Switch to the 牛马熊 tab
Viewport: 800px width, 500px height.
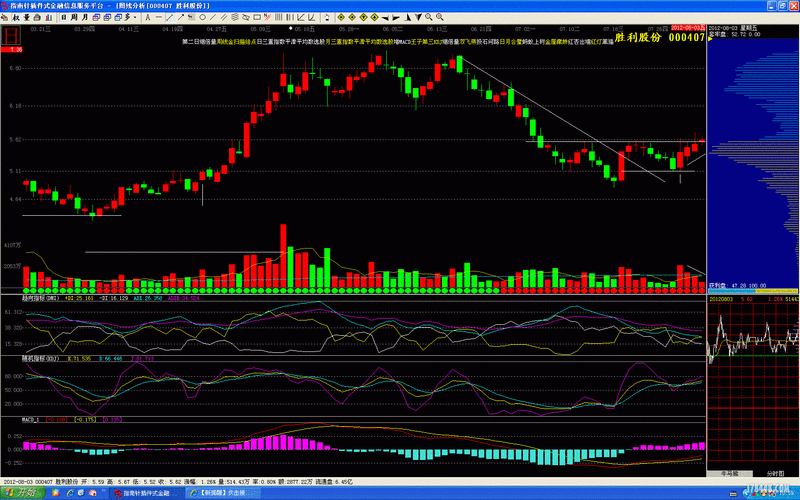[x=729, y=473]
